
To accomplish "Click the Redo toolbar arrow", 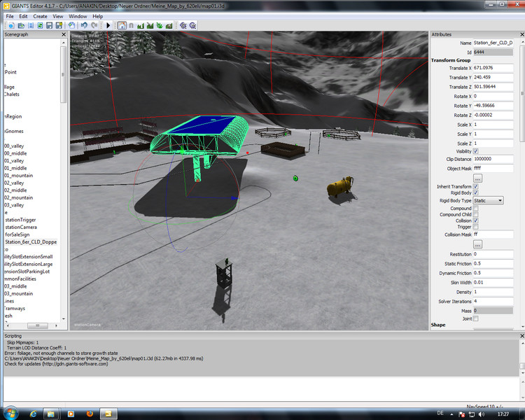I will (94, 25).
